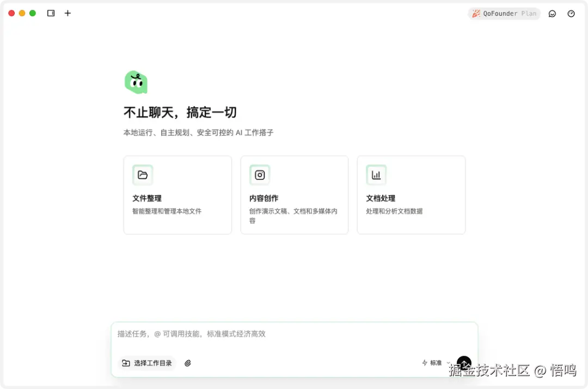Click the folder icon for 文件整理
588x389 pixels.
coord(143,175)
